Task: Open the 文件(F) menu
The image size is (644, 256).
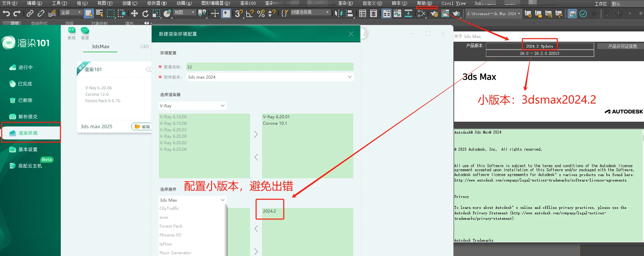Action: point(10,3)
